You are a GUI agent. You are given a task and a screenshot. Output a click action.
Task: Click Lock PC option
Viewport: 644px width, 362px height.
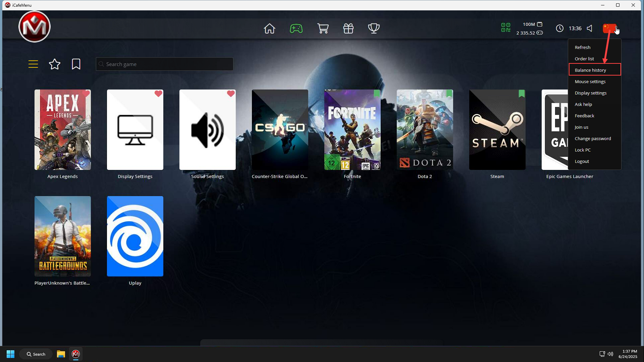tap(582, 150)
